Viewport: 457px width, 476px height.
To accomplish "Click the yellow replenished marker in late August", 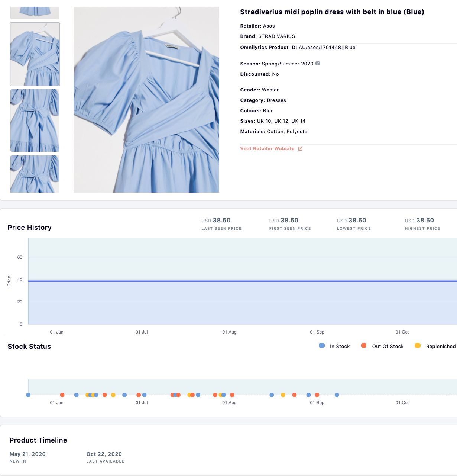I will 283,395.
